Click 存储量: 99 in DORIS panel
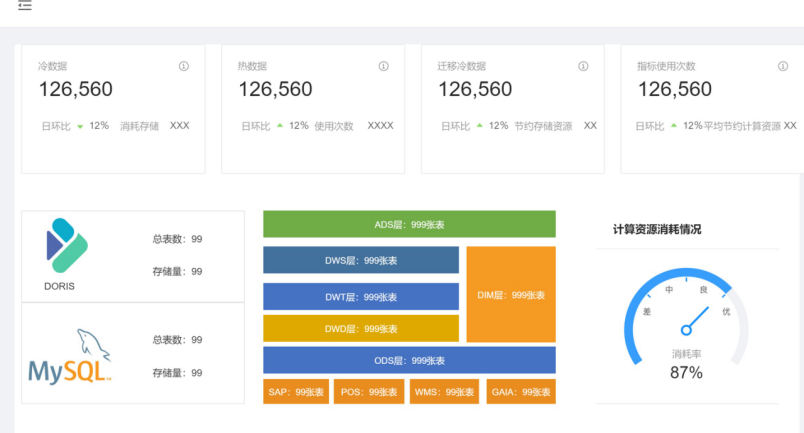Viewport: 804px width, 433px height. coord(177,271)
